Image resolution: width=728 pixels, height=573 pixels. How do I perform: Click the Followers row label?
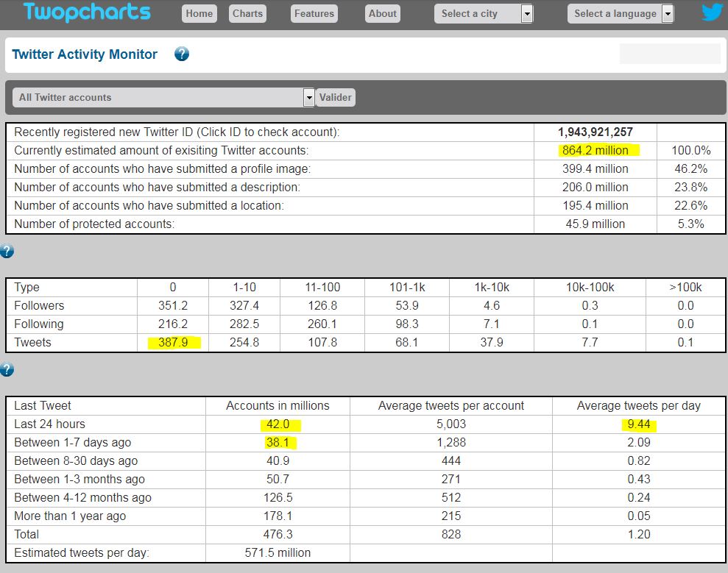click(x=39, y=306)
